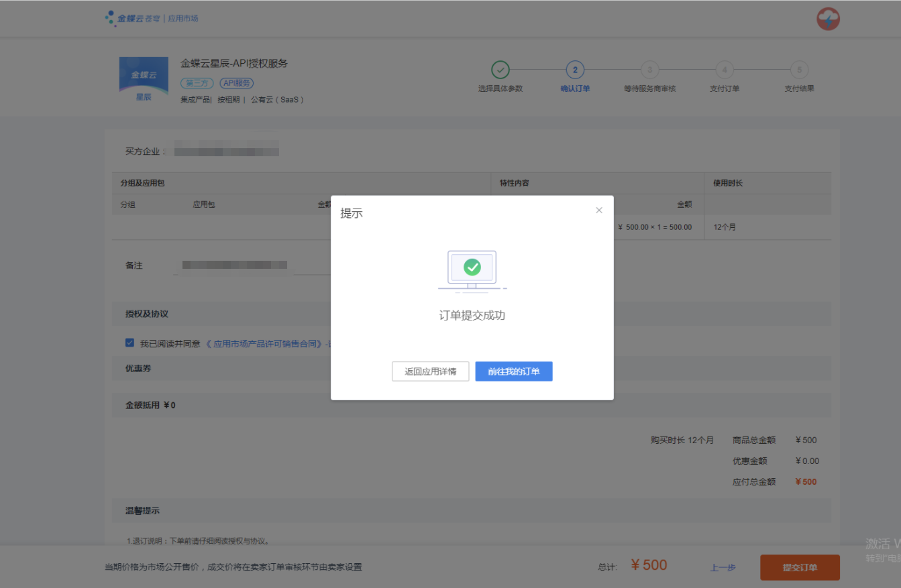Click the 商品总金额 ¥500 value
The image size is (901, 588).
pos(806,440)
